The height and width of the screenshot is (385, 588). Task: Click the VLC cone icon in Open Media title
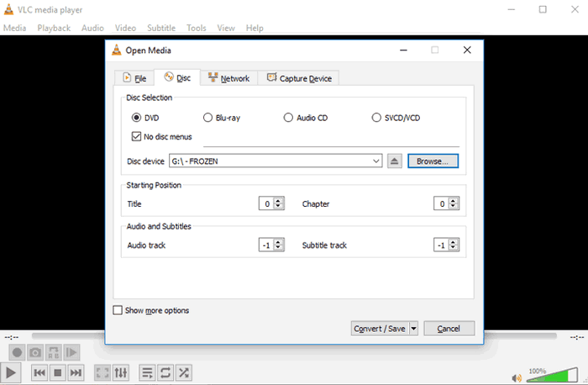(x=117, y=50)
